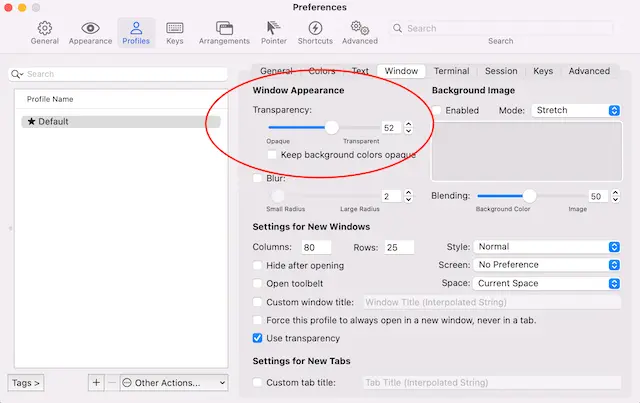Open the Style dropdown showing Normal
Viewport: 640px width, 403px height.
(547, 247)
